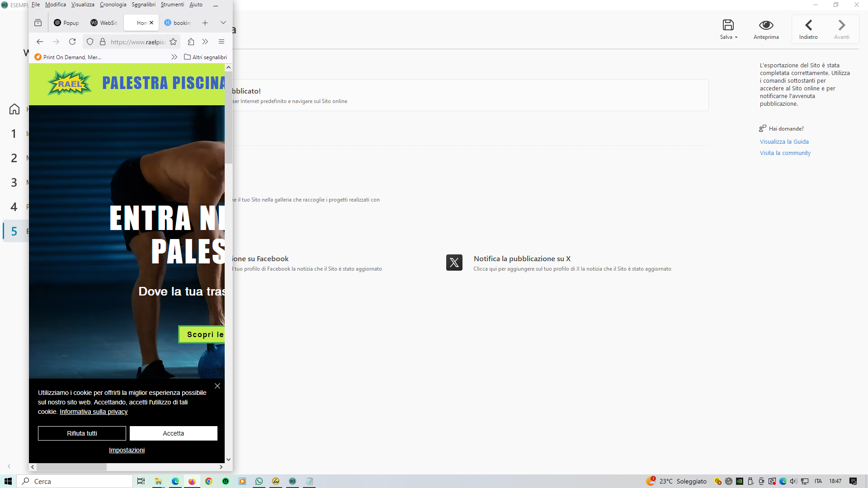The image size is (868, 488).
Task: Open the Visualizza la Guida link
Action: [x=784, y=142]
